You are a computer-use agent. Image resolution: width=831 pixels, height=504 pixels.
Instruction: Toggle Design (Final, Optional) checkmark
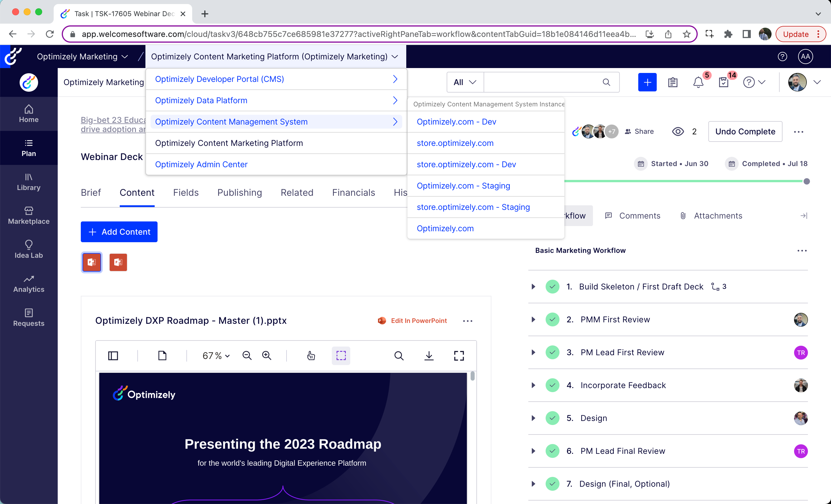click(552, 484)
